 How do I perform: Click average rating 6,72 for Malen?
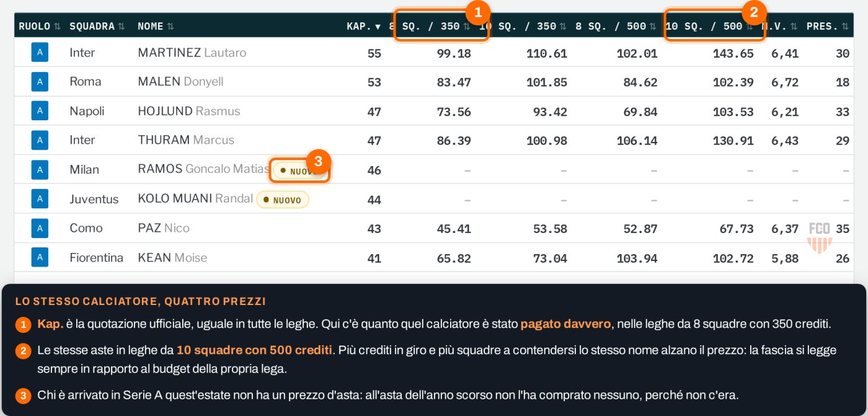(x=785, y=82)
